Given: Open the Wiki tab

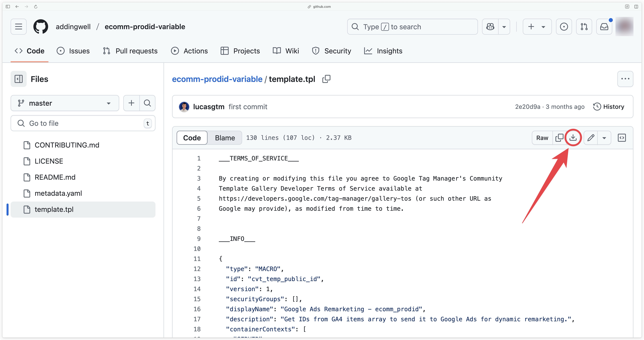Looking at the screenshot, I should tap(286, 51).
